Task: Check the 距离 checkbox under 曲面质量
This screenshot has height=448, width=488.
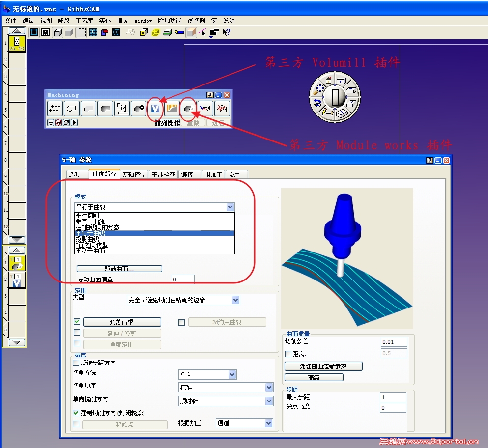Action: 288,354
